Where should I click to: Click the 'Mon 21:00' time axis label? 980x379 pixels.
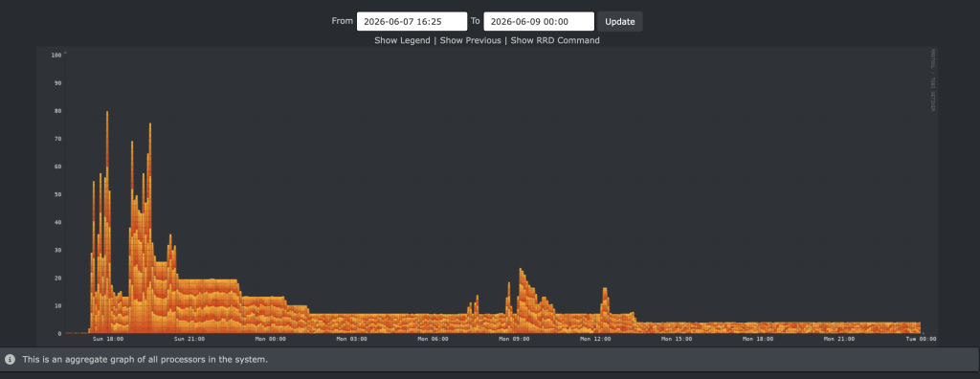tap(838, 339)
